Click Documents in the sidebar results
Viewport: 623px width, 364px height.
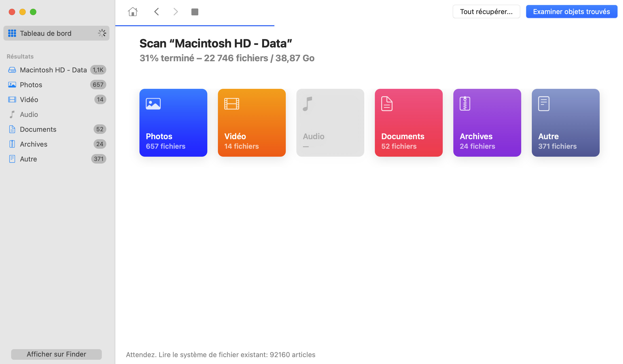click(x=38, y=129)
